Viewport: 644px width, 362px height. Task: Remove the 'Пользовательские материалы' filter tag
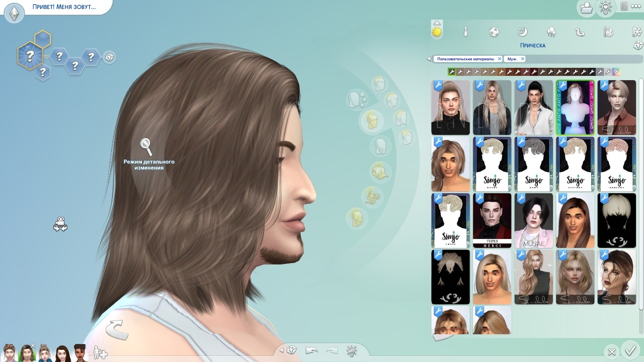tap(499, 59)
